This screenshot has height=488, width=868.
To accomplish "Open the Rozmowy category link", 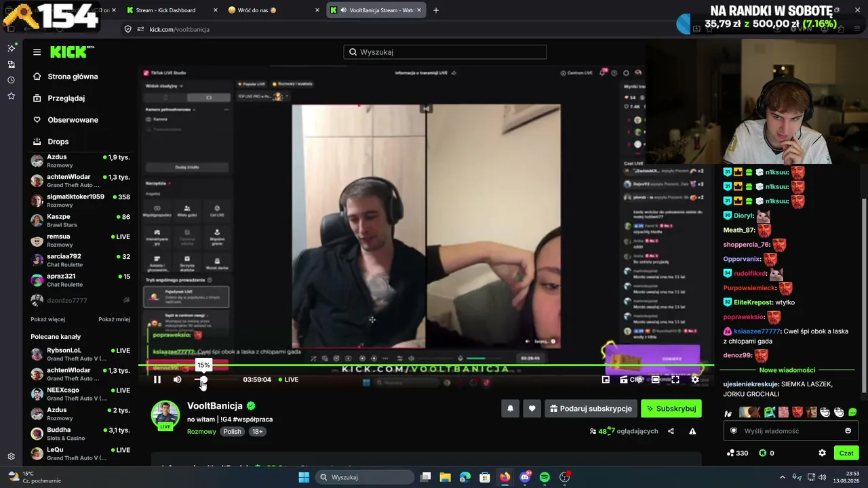I will [x=201, y=432].
